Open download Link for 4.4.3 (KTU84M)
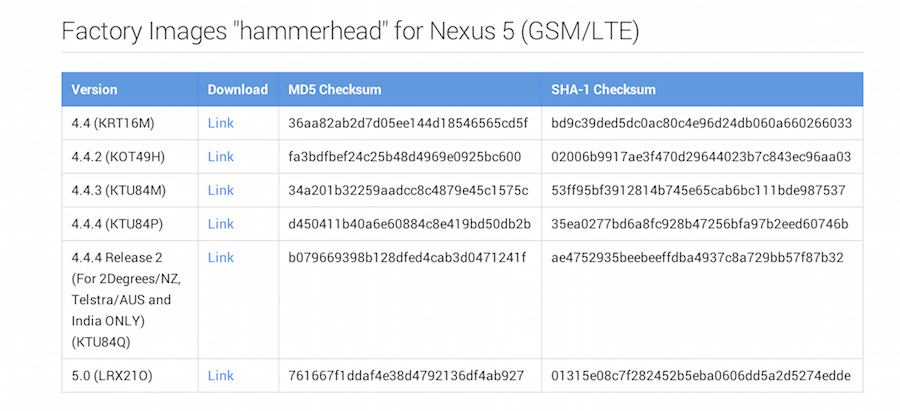This screenshot has height=411, width=900. [x=220, y=190]
